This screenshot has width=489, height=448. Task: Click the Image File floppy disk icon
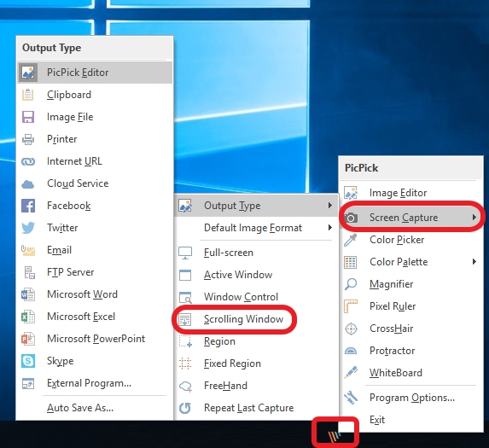(x=28, y=117)
